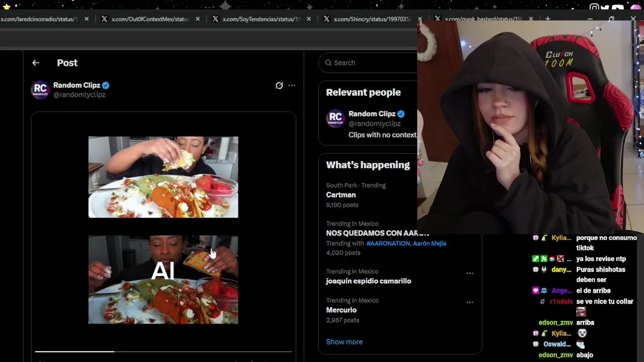Close the mask_bastard browser tab
The image size is (644, 362).
point(531,19)
